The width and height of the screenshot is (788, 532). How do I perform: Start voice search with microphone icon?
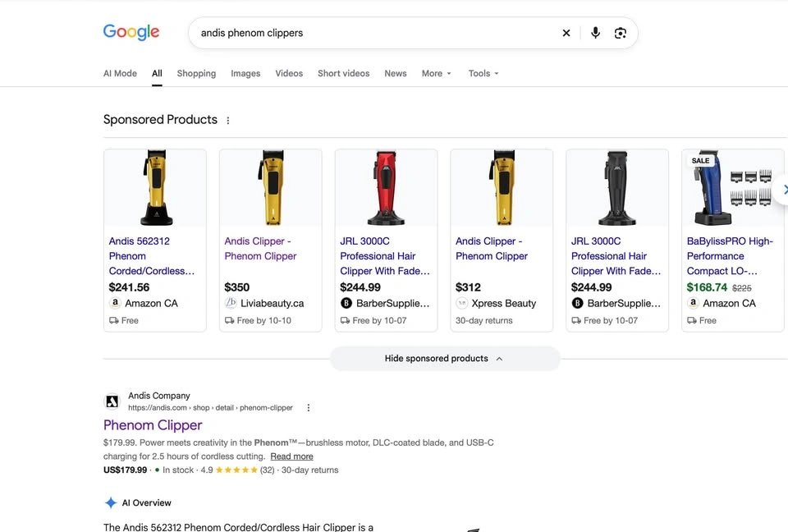[596, 33]
